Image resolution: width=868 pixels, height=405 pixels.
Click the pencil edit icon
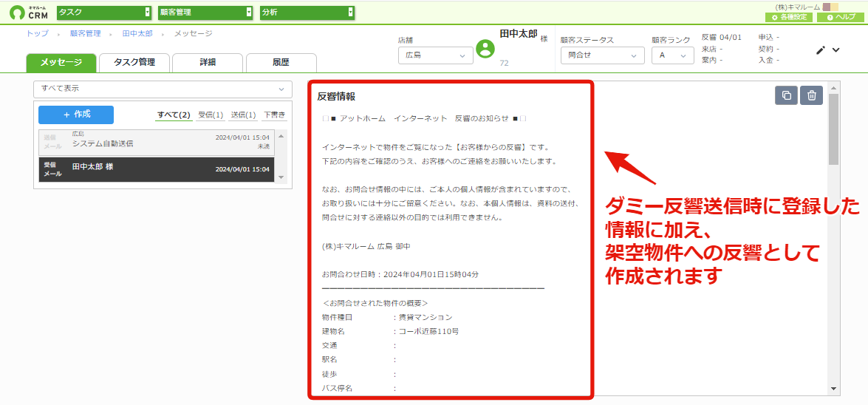pyautogui.click(x=821, y=50)
